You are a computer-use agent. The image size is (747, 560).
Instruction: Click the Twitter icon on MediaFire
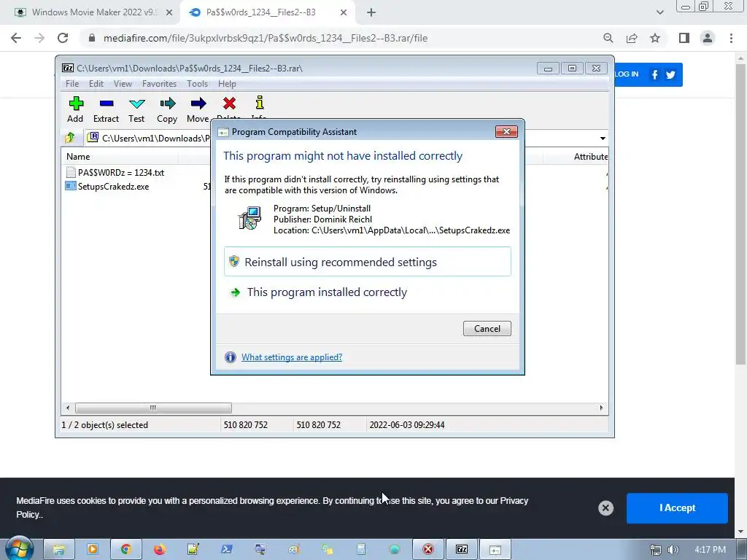(x=671, y=75)
